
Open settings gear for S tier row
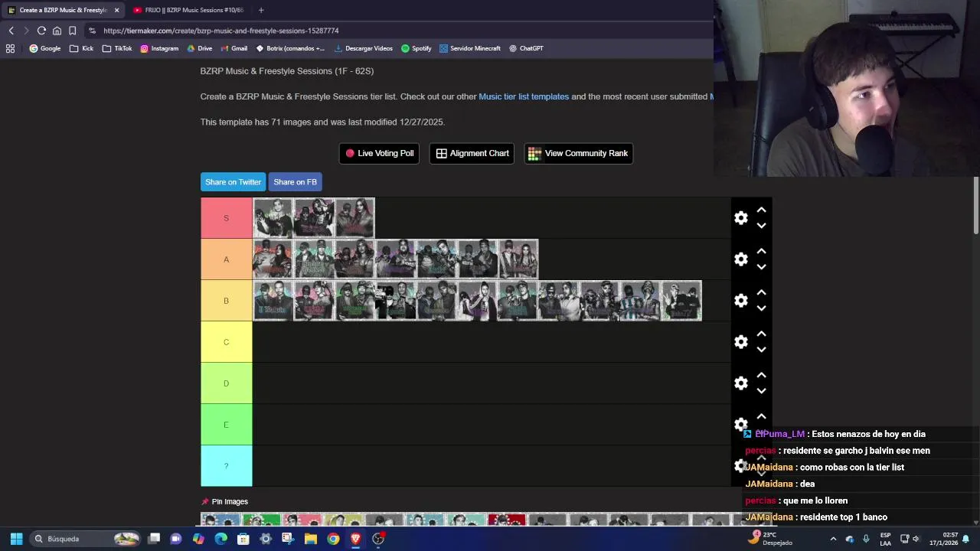[740, 218]
